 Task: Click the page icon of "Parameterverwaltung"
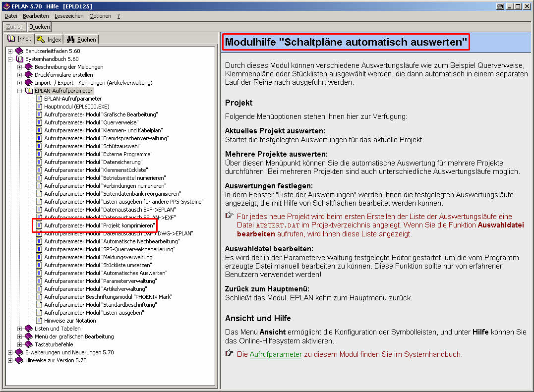pos(39,280)
